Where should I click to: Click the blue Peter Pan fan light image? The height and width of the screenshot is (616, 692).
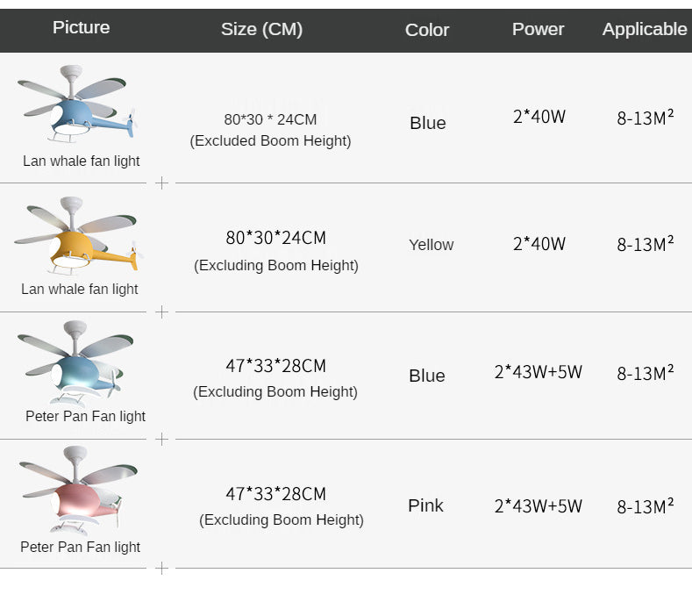coord(77,363)
